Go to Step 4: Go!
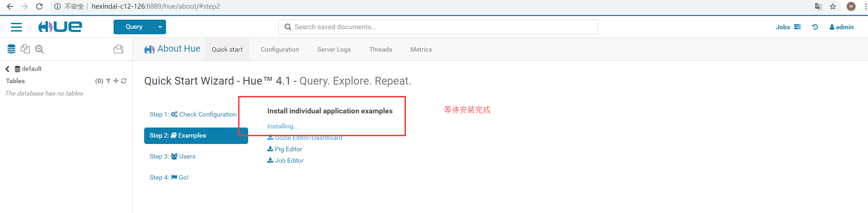This screenshot has width=868, height=213. 169,177
